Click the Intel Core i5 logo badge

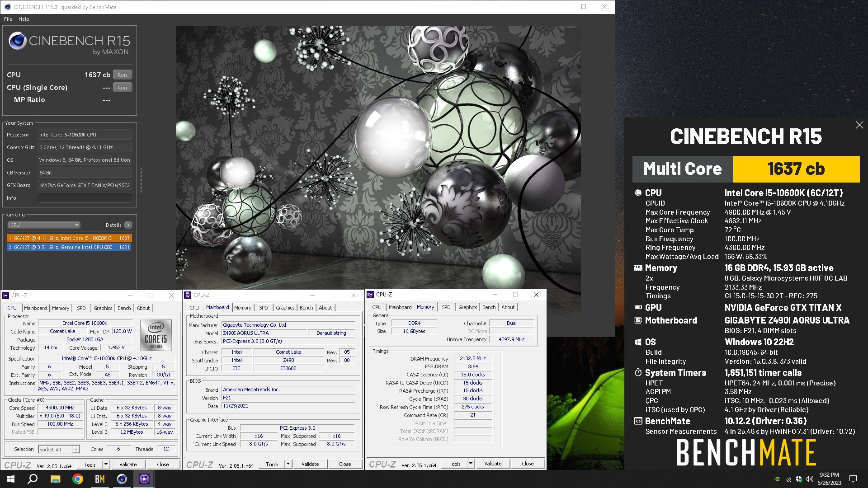(x=156, y=335)
